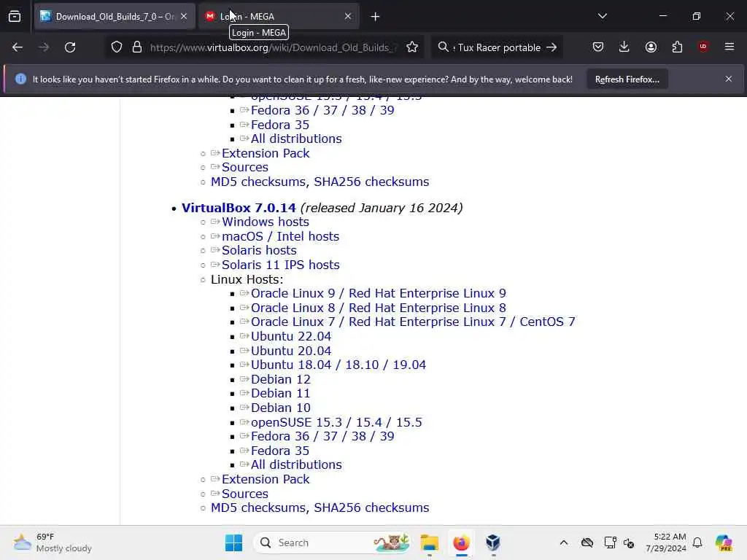This screenshot has width=747, height=560.
Task: Open clock showing 5:22 AM
Action: (x=666, y=542)
